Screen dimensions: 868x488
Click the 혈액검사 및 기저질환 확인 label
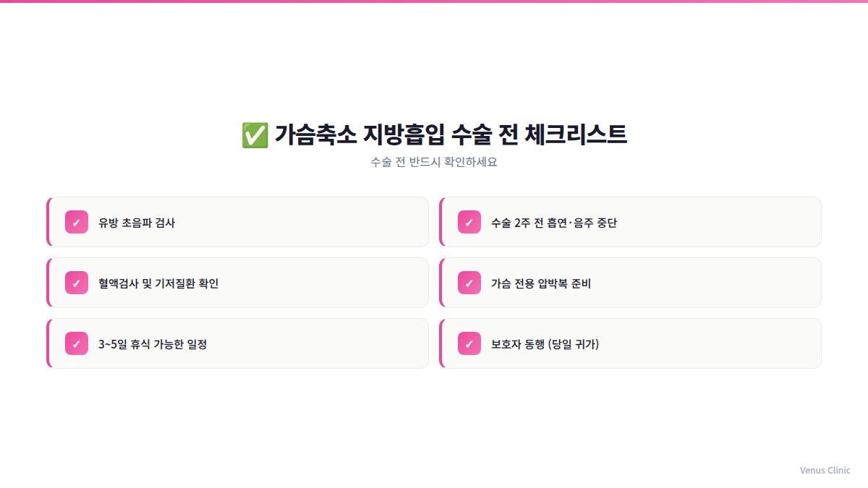158,283
